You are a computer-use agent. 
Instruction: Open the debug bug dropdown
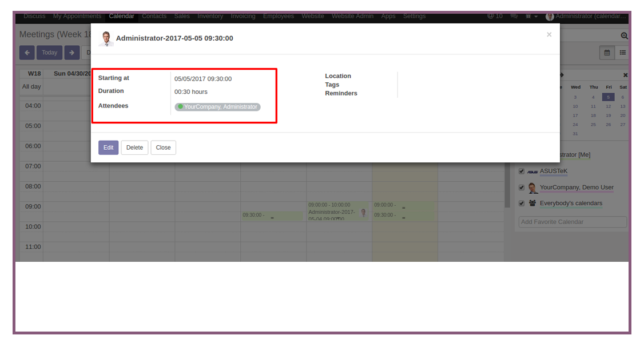click(531, 16)
